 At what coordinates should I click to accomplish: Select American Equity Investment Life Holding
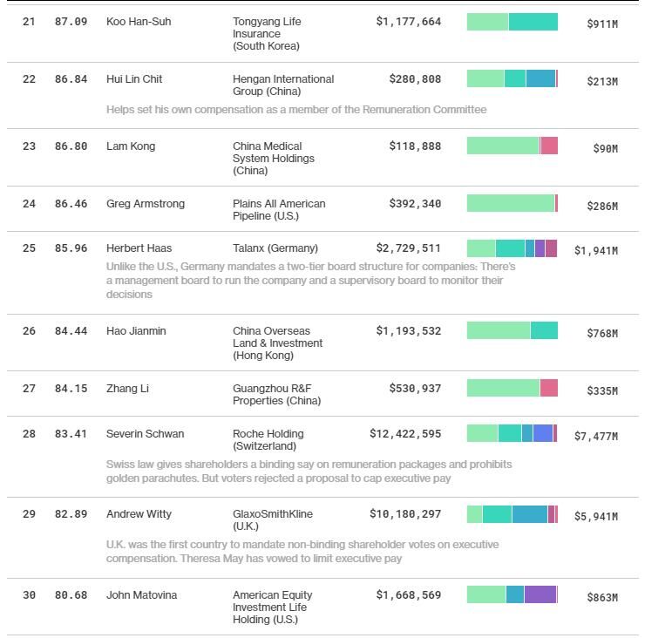click(272, 607)
